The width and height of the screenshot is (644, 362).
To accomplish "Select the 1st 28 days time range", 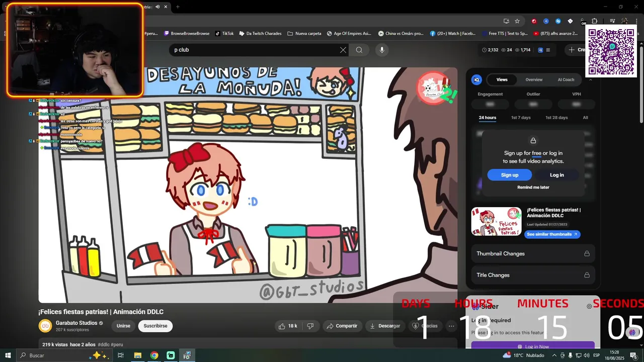I will point(556,118).
